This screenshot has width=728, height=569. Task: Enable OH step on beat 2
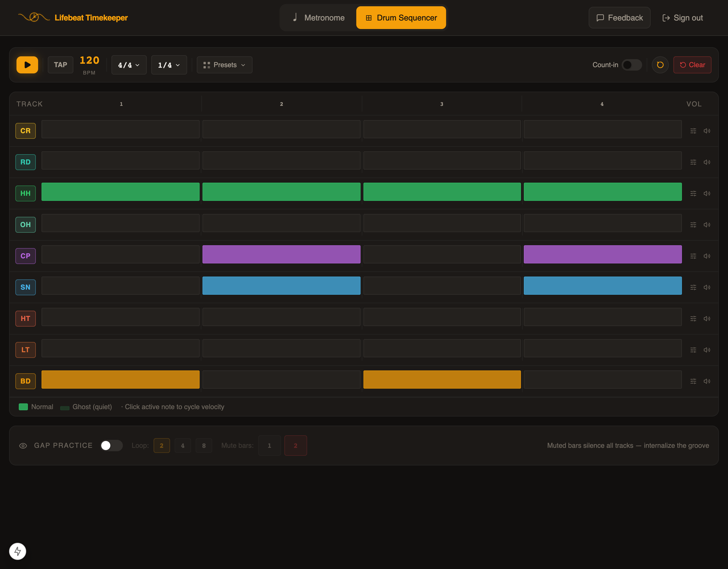pyautogui.click(x=281, y=223)
